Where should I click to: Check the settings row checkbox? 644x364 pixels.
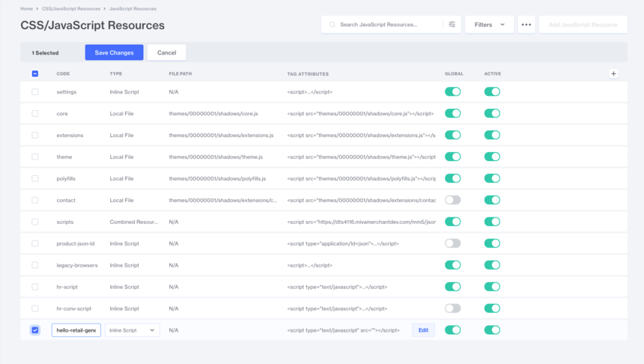(35, 91)
